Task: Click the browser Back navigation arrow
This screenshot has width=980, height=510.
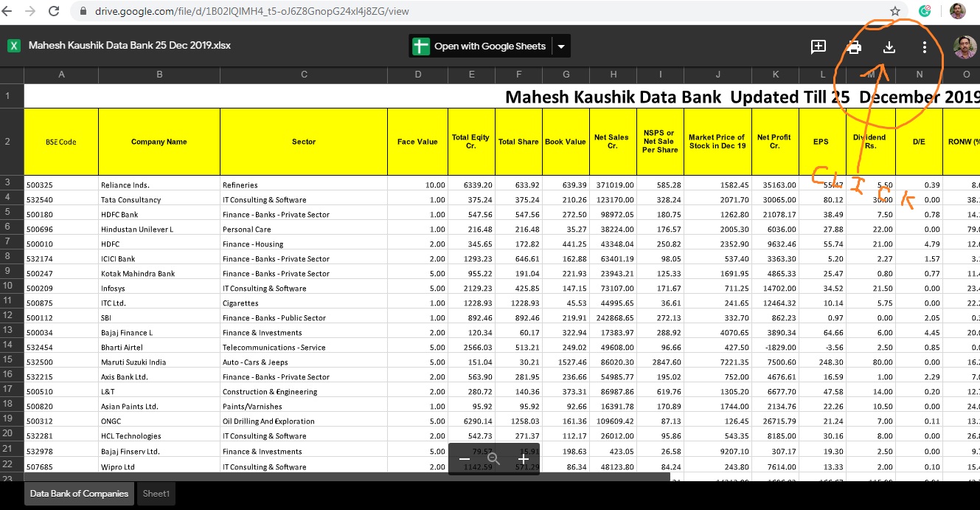Action: click(x=10, y=12)
